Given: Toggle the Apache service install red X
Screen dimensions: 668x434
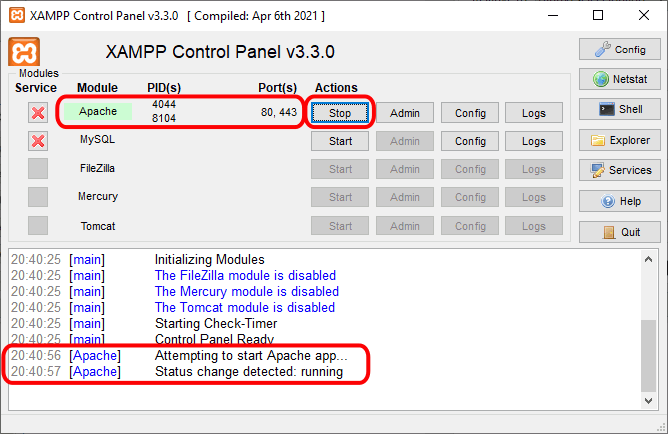Looking at the screenshot, I should [38, 113].
